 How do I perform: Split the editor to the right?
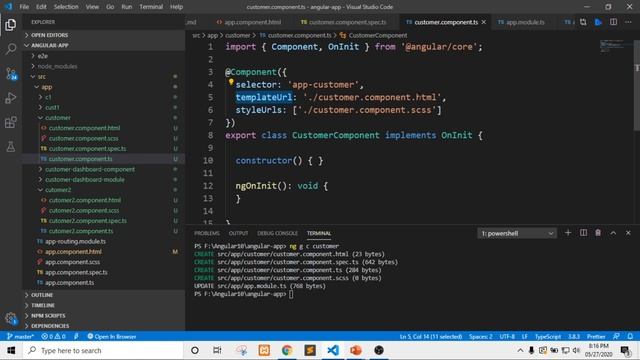[613, 22]
